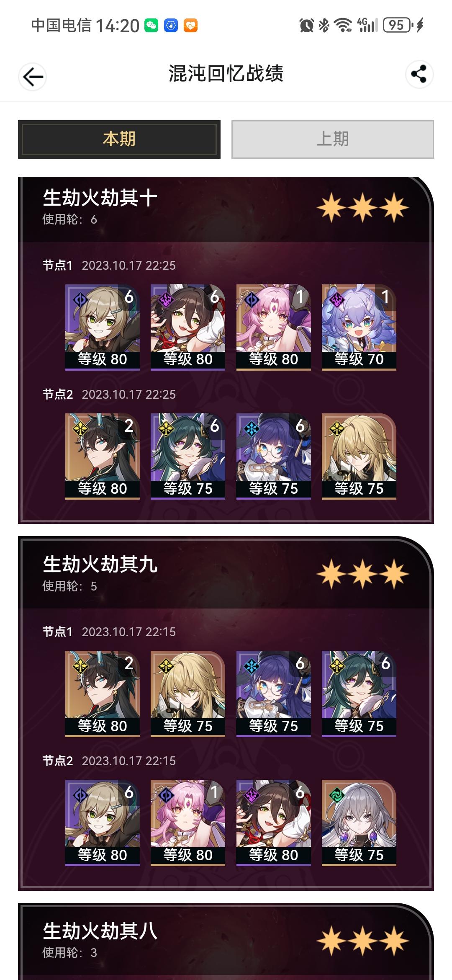Select the level 70 purple-haired character in 生劫火劫其十 节点1
Viewport: 452px width, 980px height.
point(359,328)
